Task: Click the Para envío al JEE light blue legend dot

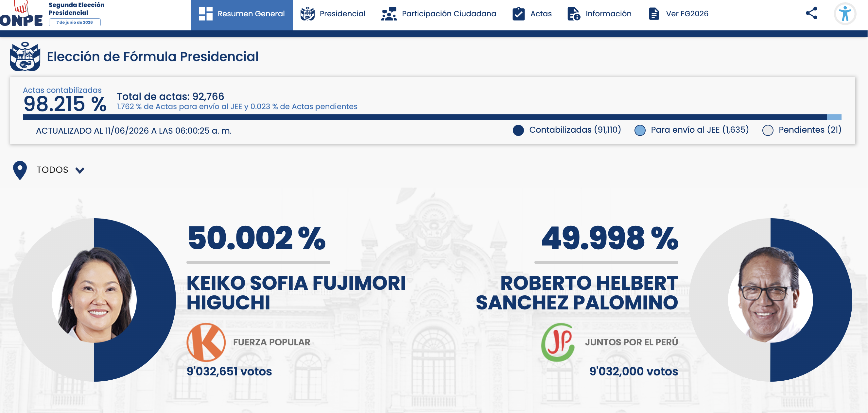Action: pyautogui.click(x=640, y=131)
